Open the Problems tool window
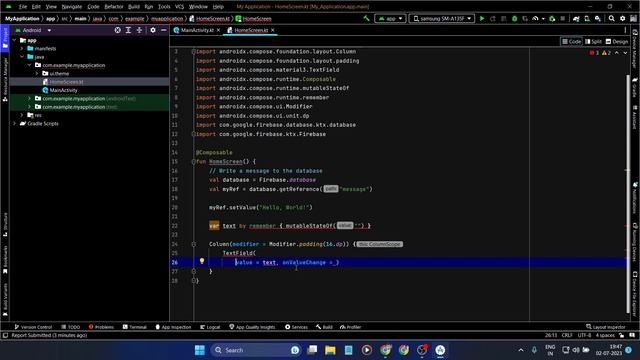The image size is (640, 360). click(x=101, y=327)
